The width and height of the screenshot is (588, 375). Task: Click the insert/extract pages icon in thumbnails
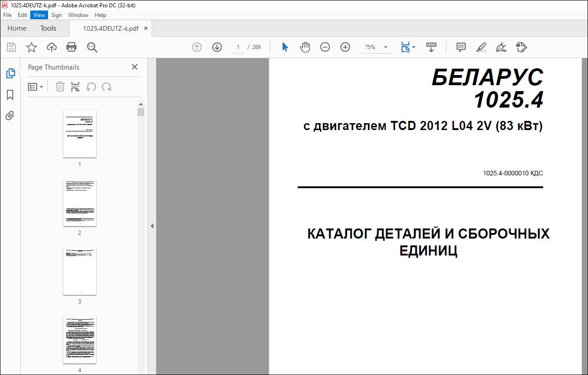click(x=76, y=87)
